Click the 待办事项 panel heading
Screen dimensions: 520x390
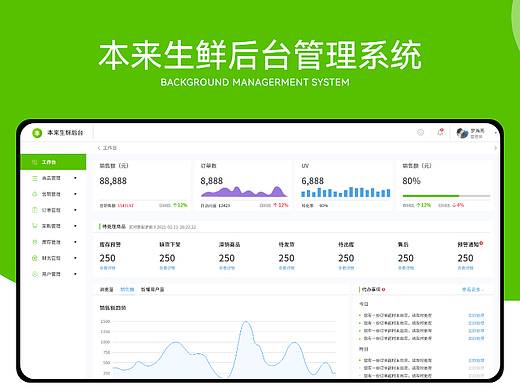(x=371, y=289)
